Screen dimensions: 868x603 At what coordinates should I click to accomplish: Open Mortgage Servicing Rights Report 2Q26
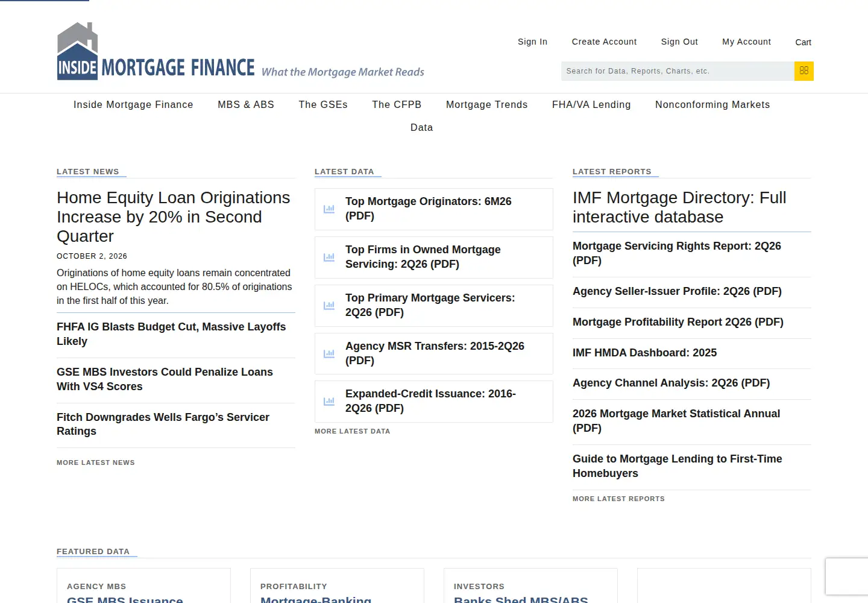click(x=677, y=253)
